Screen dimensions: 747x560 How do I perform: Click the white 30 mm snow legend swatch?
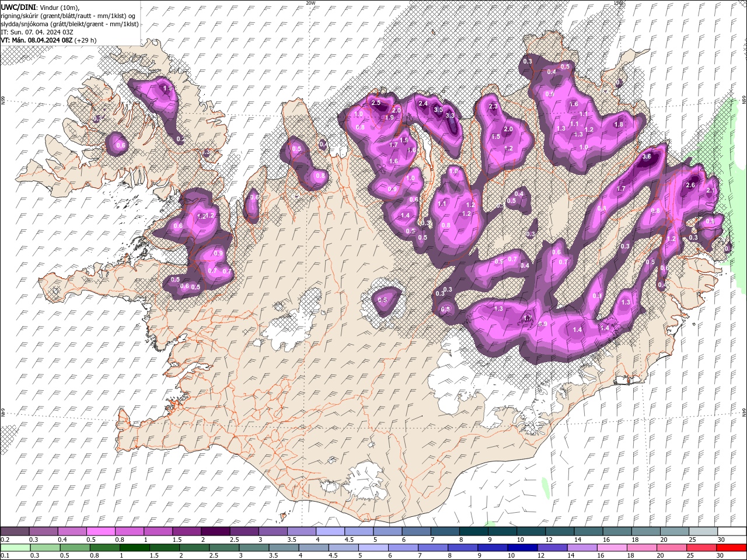coord(731,531)
